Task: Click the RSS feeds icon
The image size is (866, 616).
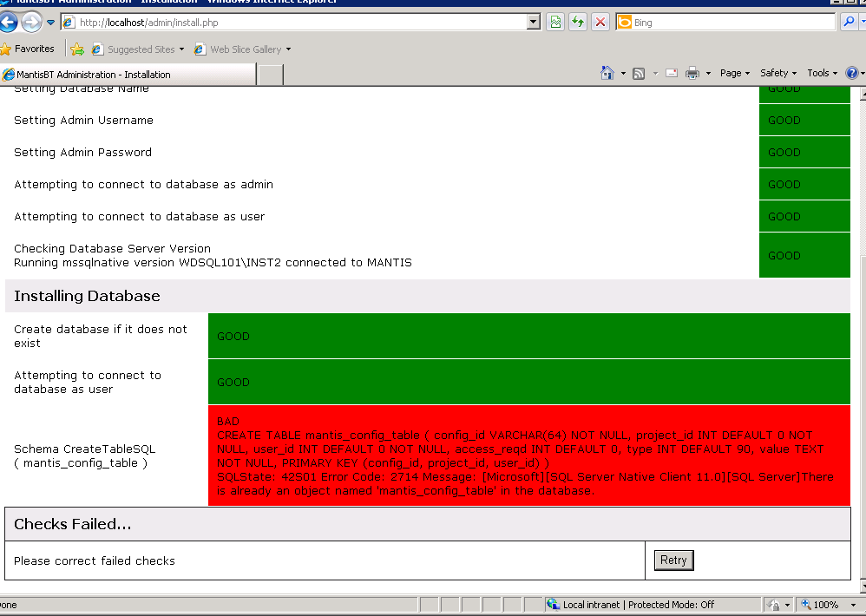Action: (639, 74)
